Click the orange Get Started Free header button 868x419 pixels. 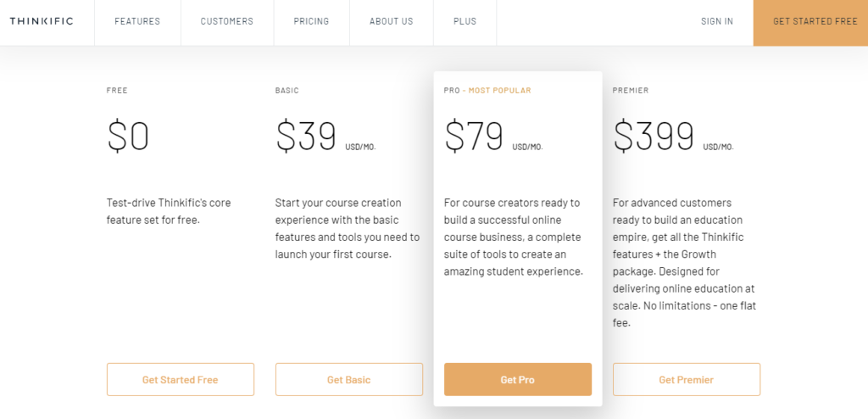(x=810, y=23)
